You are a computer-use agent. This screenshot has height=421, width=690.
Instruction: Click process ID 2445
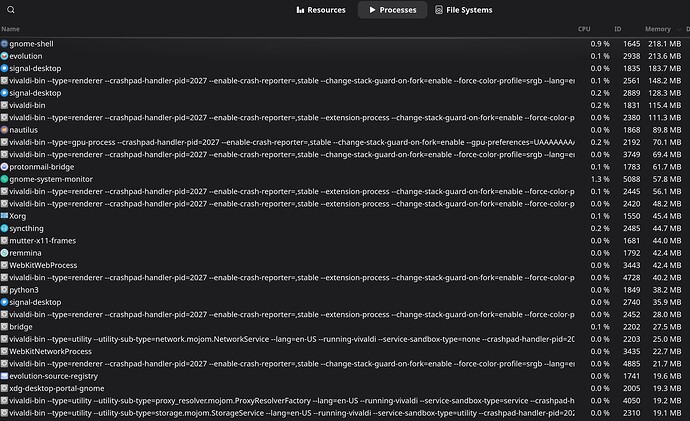pos(631,191)
